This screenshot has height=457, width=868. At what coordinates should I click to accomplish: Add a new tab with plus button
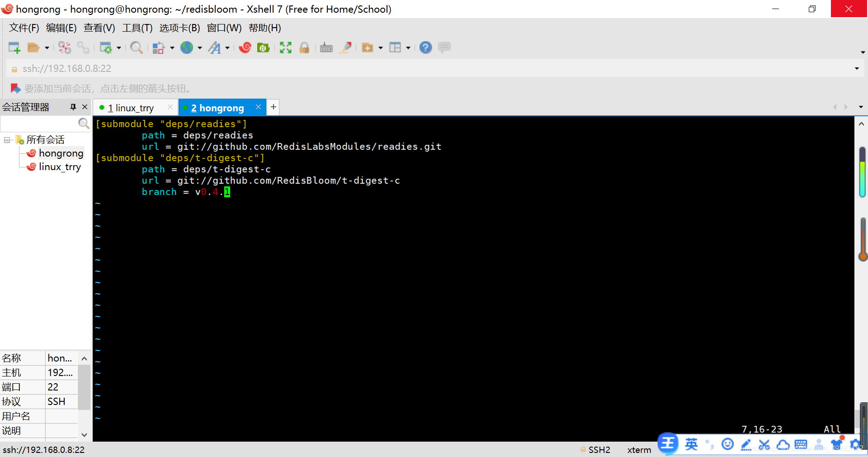click(273, 107)
